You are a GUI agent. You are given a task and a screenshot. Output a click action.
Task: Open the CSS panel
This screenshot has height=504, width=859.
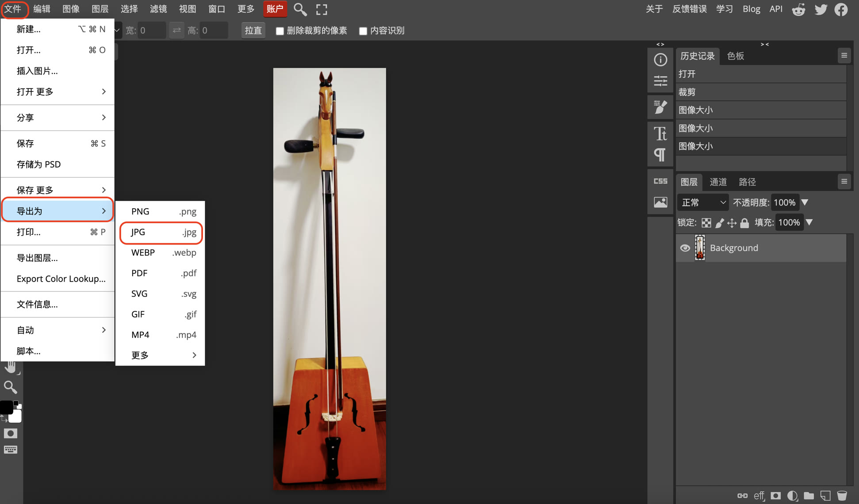point(660,180)
